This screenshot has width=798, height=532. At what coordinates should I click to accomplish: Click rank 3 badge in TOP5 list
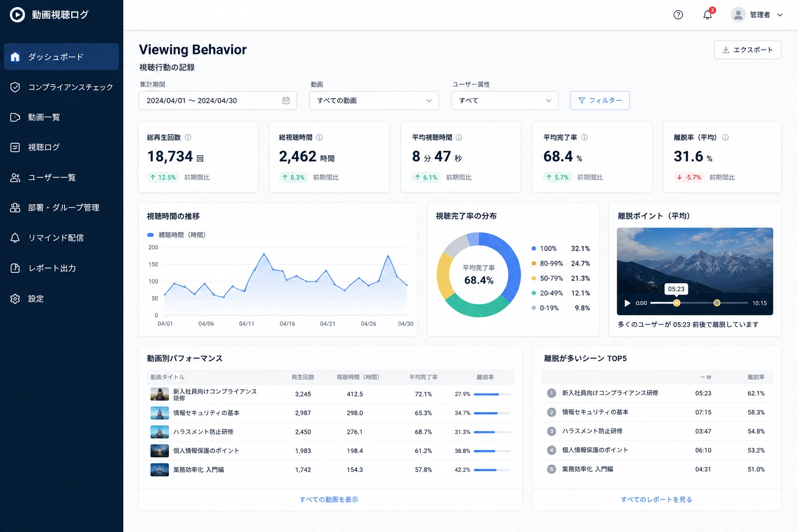click(552, 431)
